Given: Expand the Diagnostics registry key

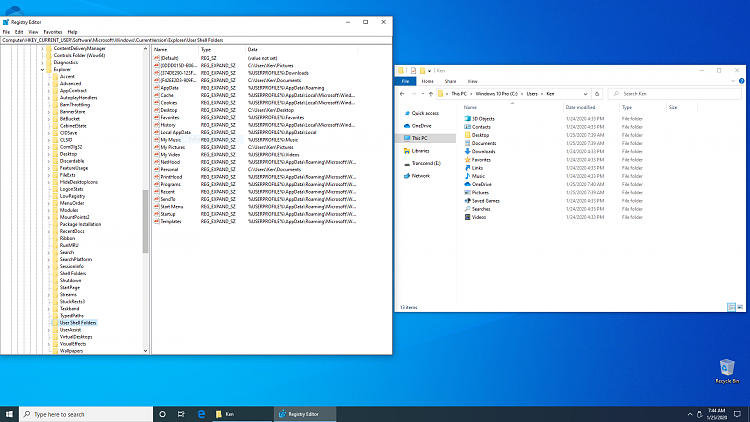Looking at the screenshot, I should tap(42, 62).
